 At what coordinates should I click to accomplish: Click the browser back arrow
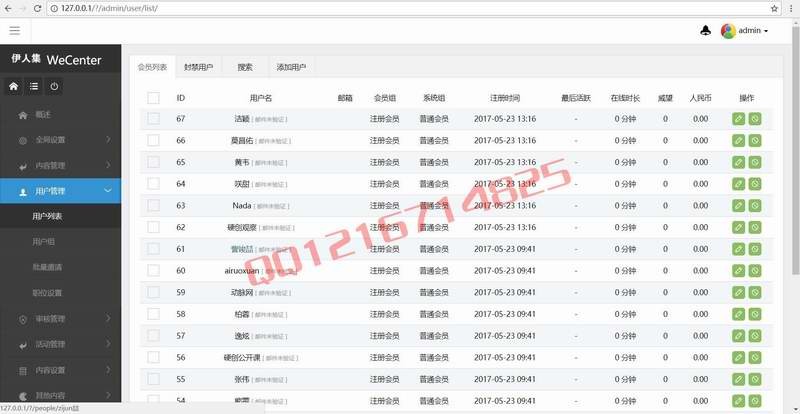click(x=7, y=9)
